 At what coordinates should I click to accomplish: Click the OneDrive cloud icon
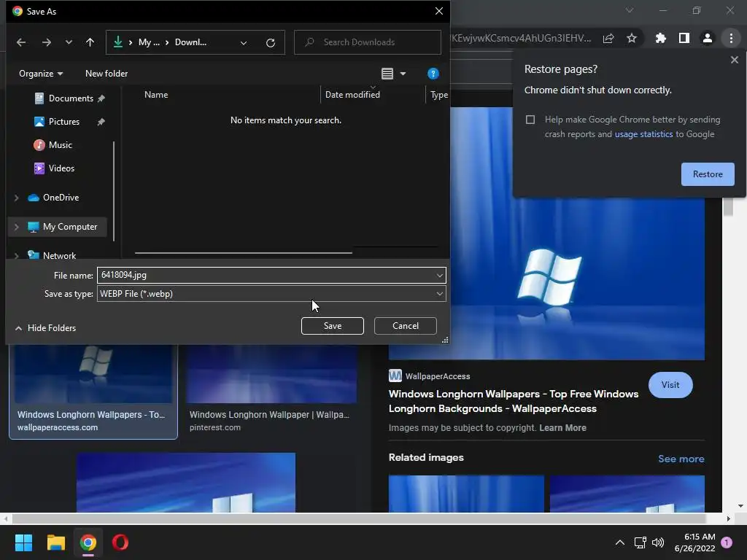pyautogui.click(x=34, y=198)
